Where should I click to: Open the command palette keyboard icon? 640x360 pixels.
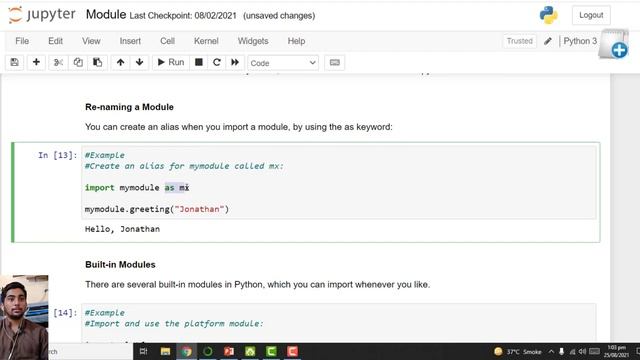335,62
